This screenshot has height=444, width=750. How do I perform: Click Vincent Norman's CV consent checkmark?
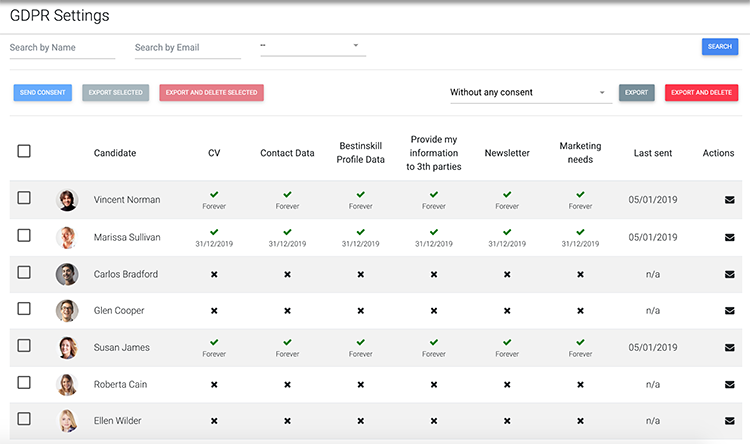[214, 195]
